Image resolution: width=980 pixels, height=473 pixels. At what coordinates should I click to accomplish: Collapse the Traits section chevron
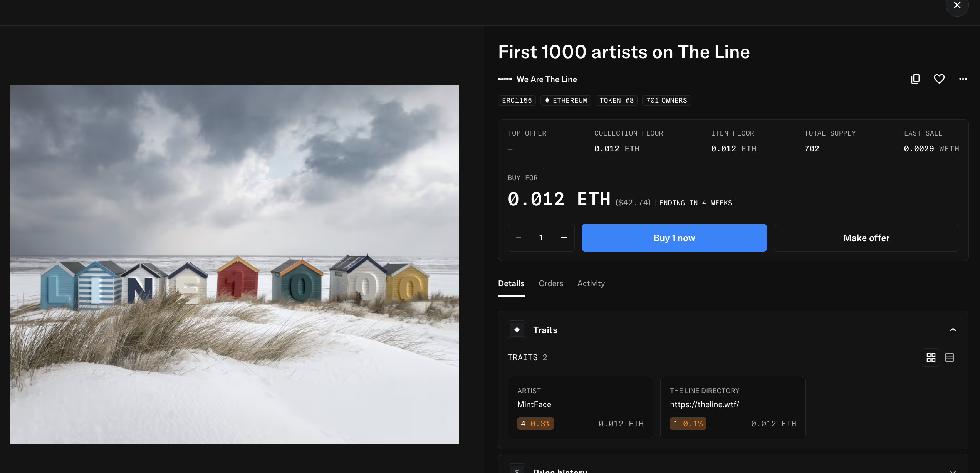tap(953, 330)
